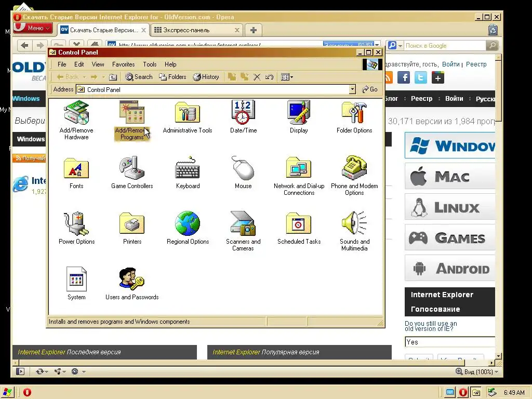532x399 pixels.
Task: Add a new Opera tab with plus button
Action: pyautogui.click(x=253, y=30)
